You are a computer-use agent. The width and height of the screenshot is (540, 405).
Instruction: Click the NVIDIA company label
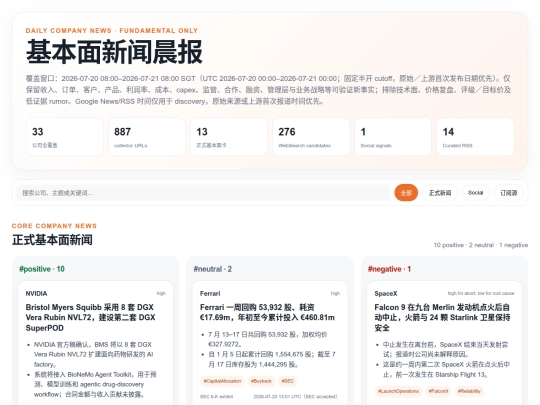pyautogui.click(x=36, y=294)
